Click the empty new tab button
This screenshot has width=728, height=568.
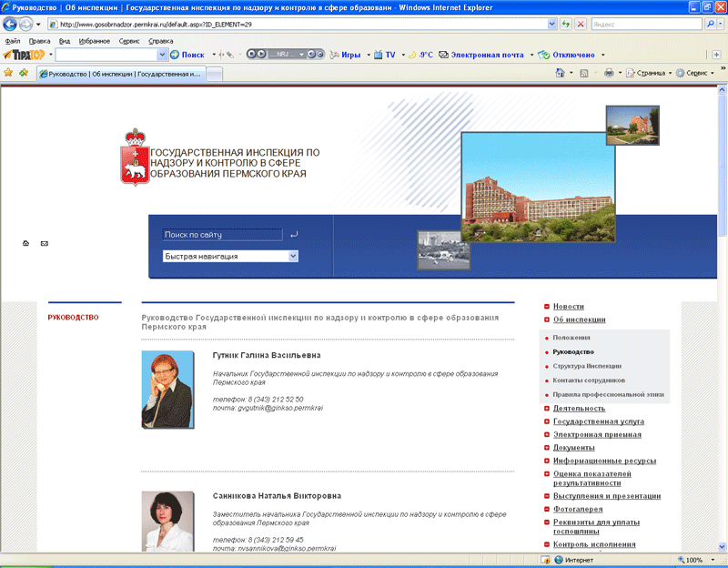(214, 75)
